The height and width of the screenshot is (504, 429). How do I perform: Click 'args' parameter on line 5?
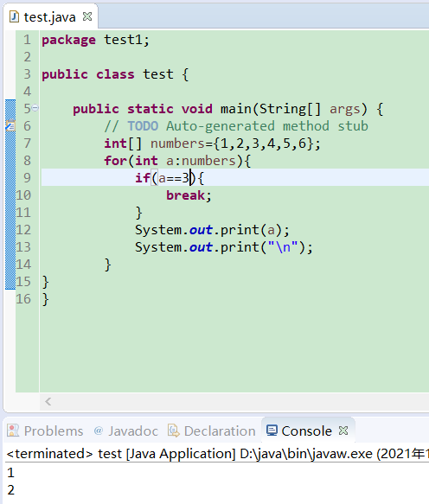(345, 110)
